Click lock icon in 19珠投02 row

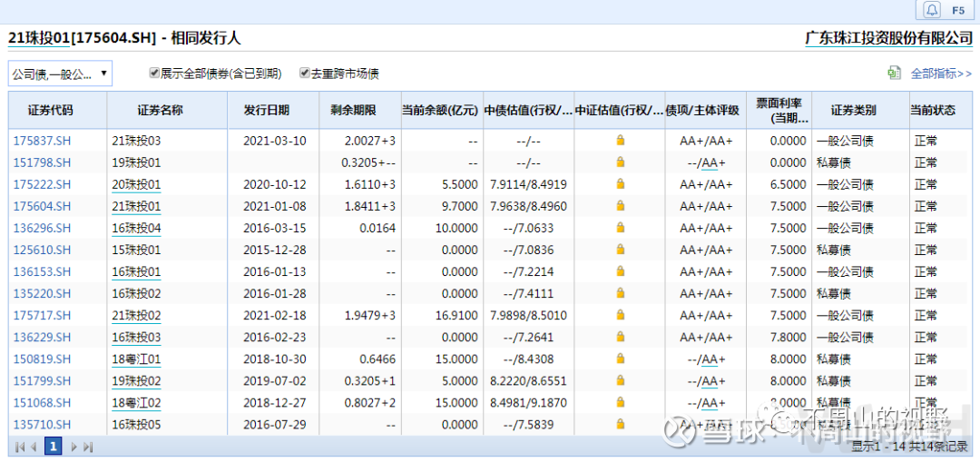coord(620,380)
